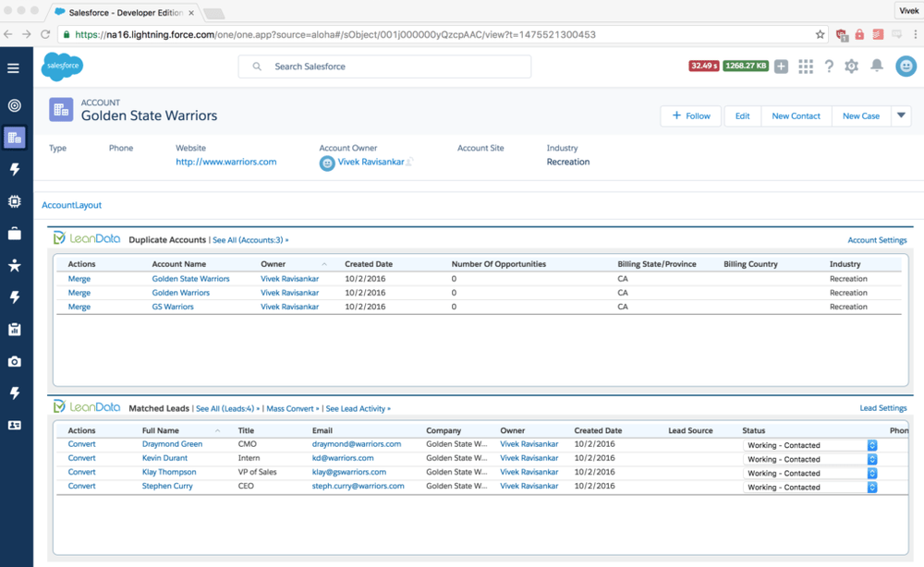Open the calendar chart icon in the sidebar

[14, 329]
